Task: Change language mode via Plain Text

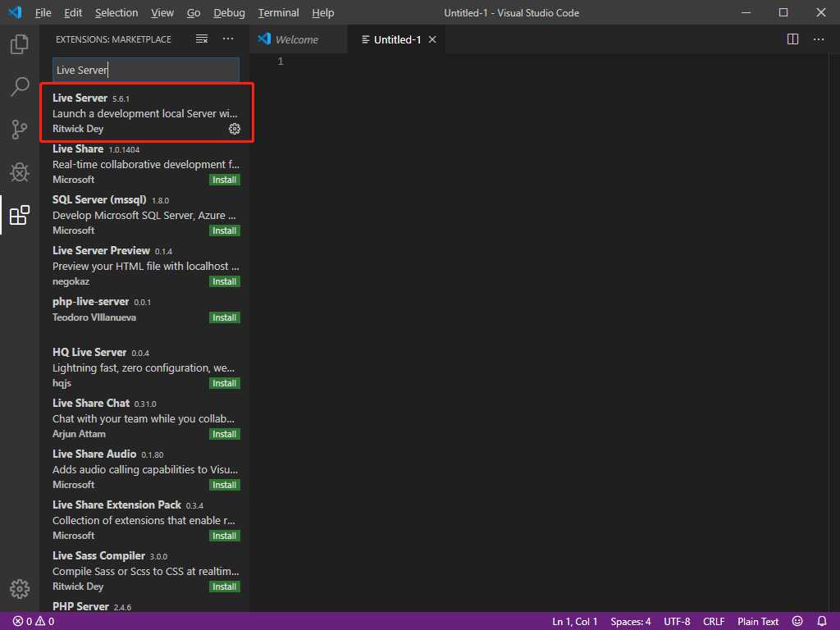Action: point(757,622)
